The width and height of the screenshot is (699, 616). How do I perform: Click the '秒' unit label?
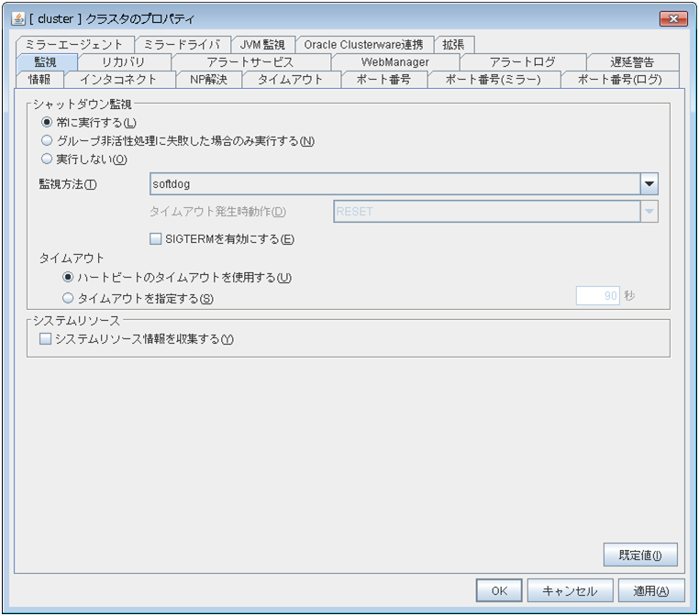629,296
